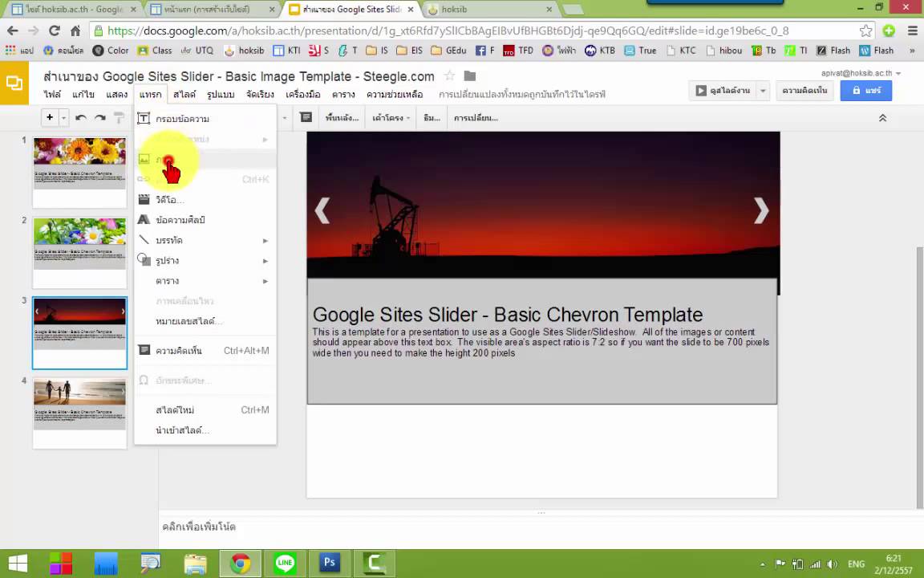This screenshot has height=578, width=924.
Task: Open the เค้าโครง layout dropdown
Action: (390, 118)
